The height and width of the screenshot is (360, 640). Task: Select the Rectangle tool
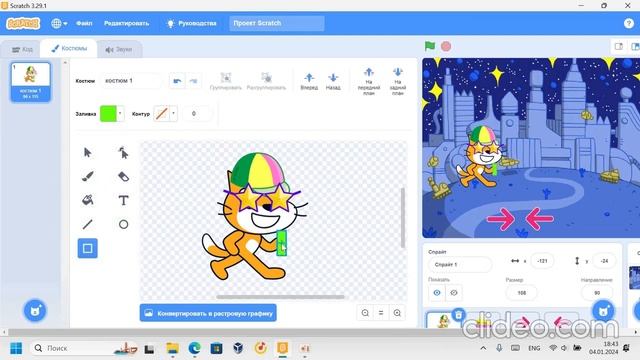click(87, 248)
